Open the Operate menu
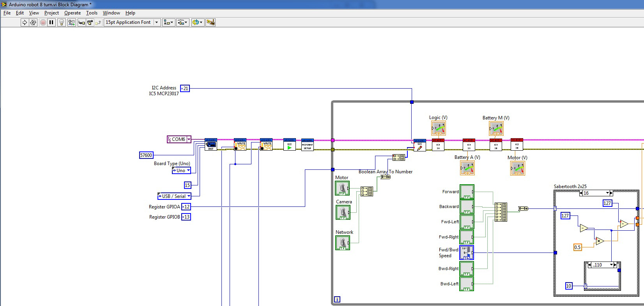644x306 pixels. click(73, 13)
